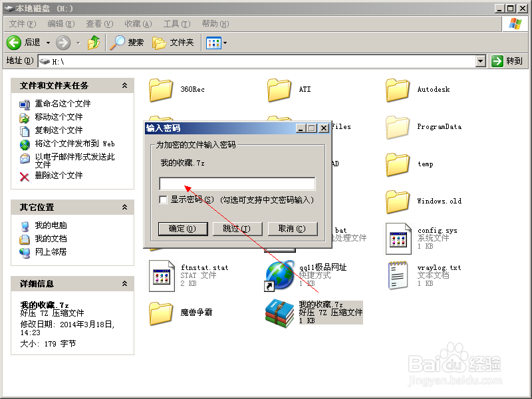This screenshot has height=399, width=532.
Task: Click the rename file (重命名) task icon
Action: [x=25, y=104]
